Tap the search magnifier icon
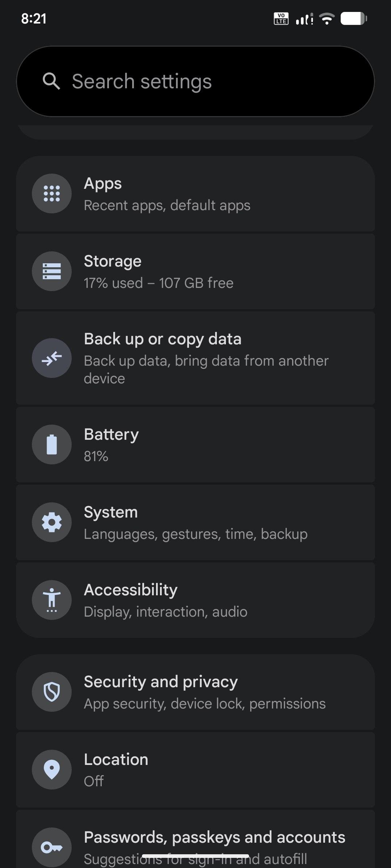391x868 pixels. 51,81
